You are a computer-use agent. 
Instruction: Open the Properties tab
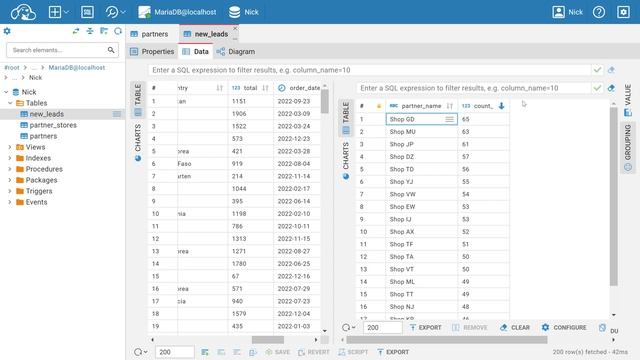click(152, 51)
